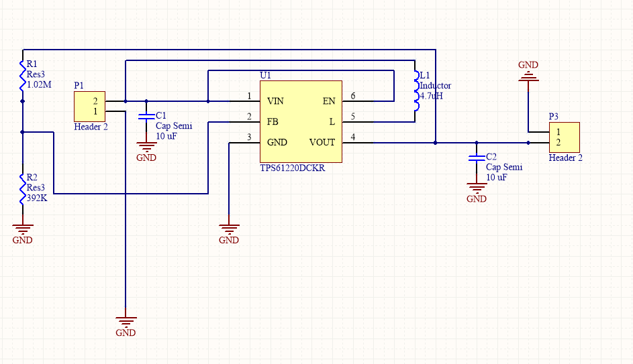Select capacitor C1 symbol
Viewport: 633px width, 364px height.
(x=146, y=117)
